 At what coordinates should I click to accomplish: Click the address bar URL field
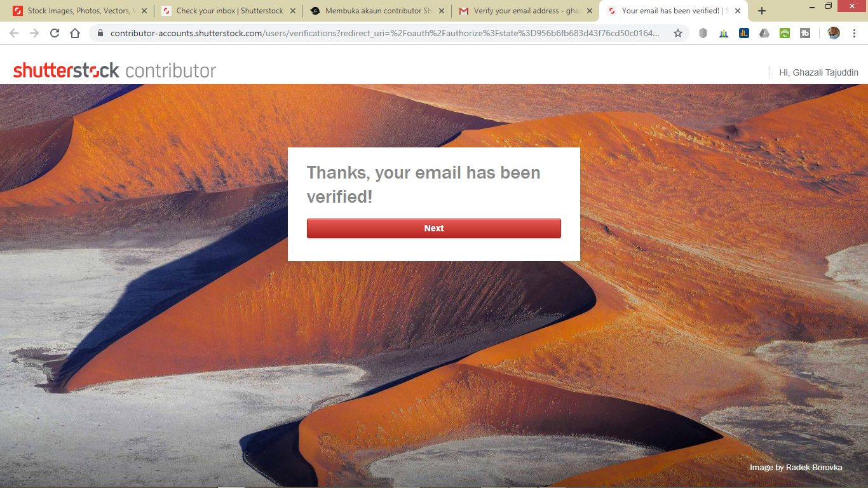[384, 33]
